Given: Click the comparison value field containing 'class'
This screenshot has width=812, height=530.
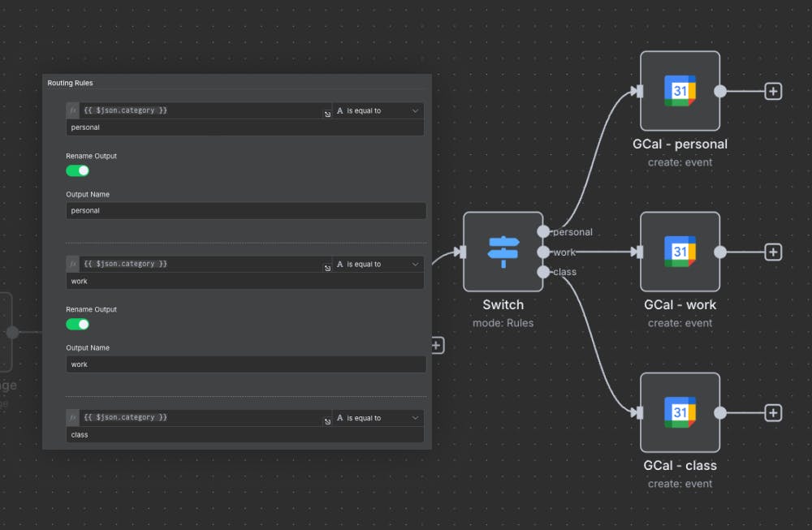Looking at the screenshot, I should pyautogui.click(x=245, y=435).
